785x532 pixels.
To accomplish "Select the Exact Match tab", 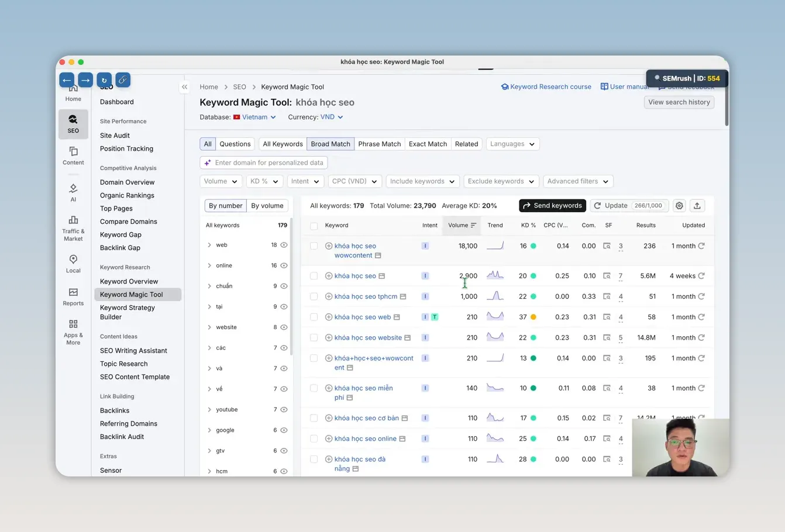I will [428, 144].
